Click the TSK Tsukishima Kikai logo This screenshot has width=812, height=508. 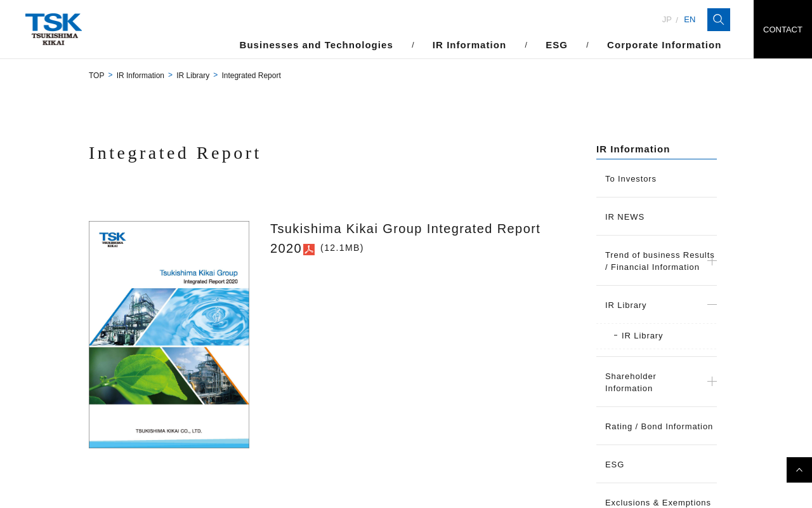click(54, 29)
